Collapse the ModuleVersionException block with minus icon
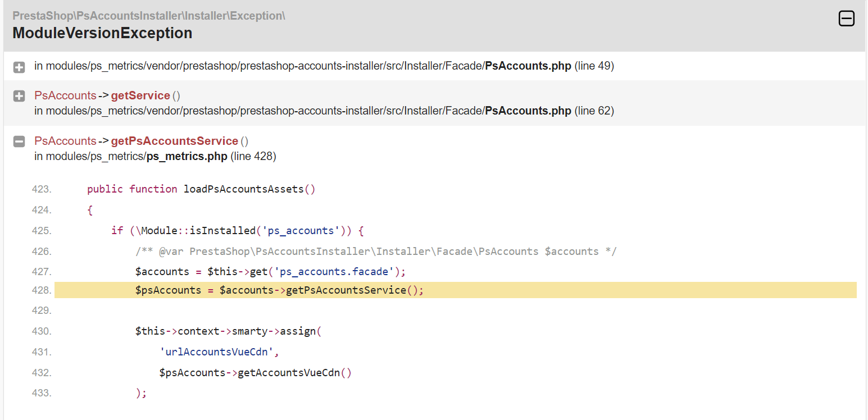Screen dimensions: 868x420 (x=846, y=19)
